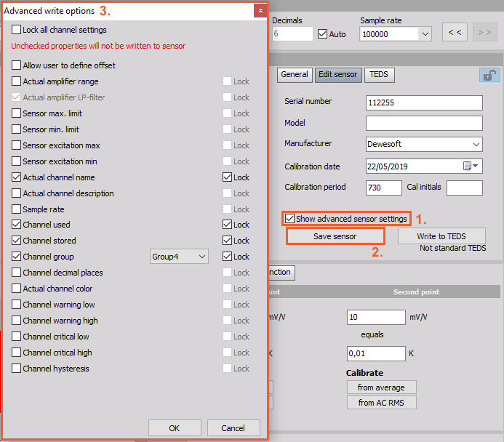Enable Channel warning low
The image size is (504, 442).
click(17, 304)
